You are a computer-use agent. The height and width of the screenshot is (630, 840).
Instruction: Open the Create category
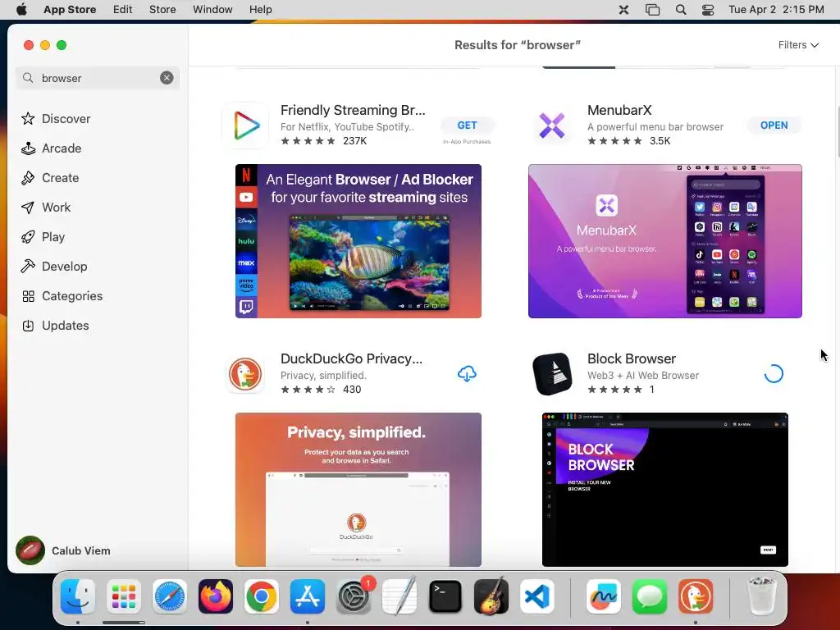50,178
